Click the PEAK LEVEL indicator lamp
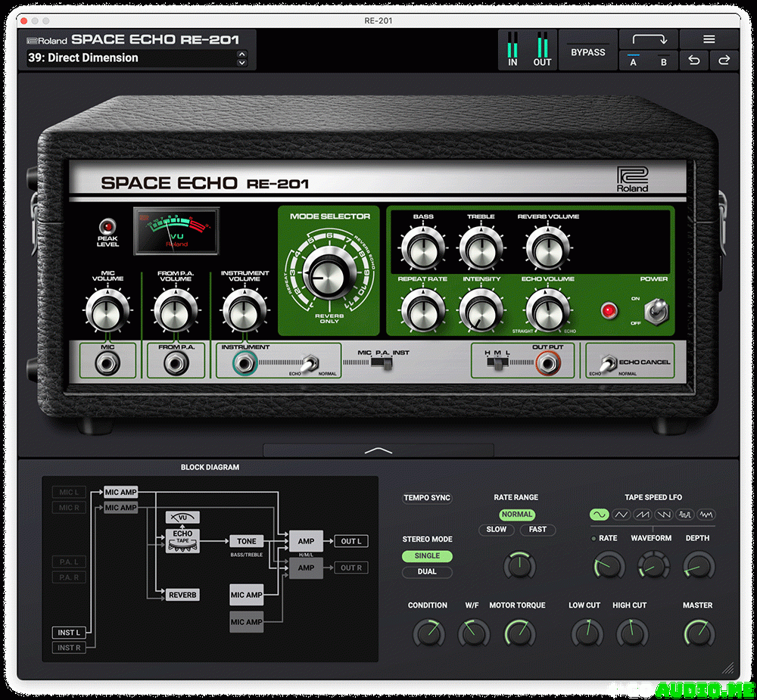 click(x=107, y=226)
